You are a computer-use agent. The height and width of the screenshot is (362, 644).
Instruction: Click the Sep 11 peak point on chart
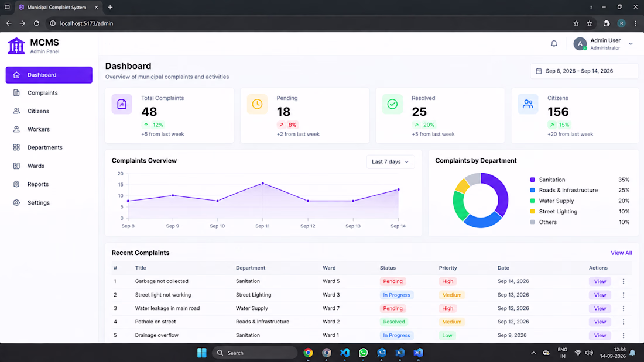point(263,184)
